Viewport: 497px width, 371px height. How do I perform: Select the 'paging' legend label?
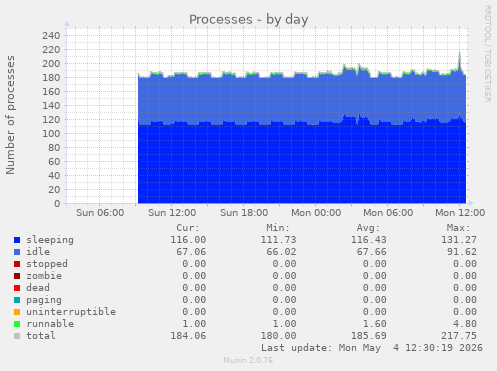coord(44,300)
